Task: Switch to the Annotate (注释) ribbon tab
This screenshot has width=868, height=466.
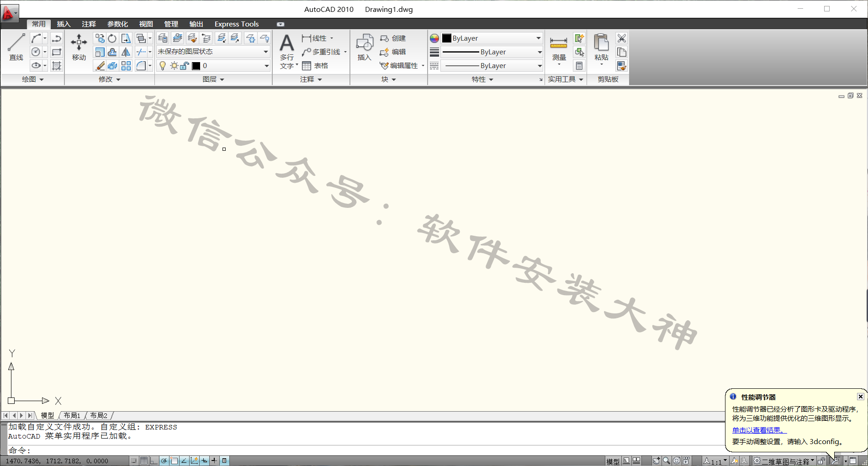Action: (89, 24)
